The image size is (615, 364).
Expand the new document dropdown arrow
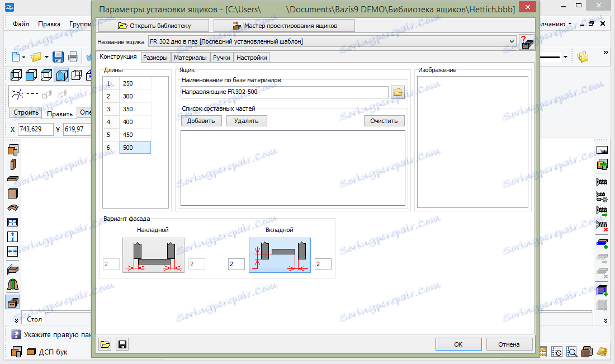(x=24, y=57)
